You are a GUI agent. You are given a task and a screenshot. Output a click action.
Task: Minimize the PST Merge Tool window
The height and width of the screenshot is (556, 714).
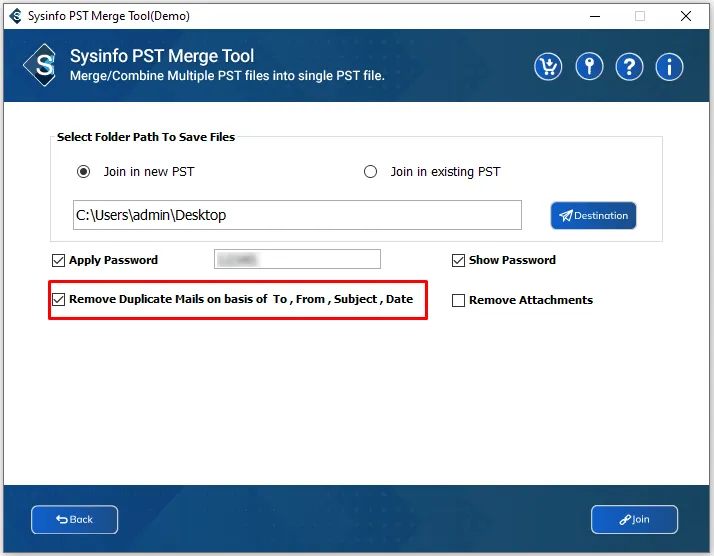pos(595,16)
